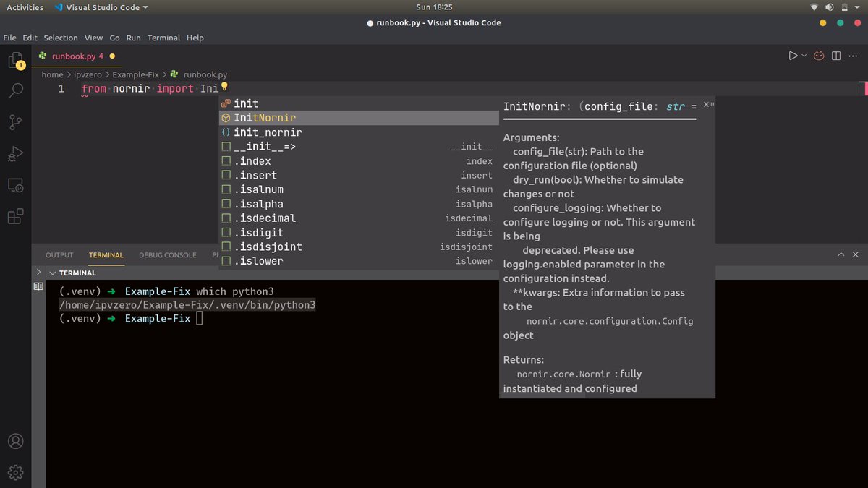Open the Help menu
Screen dimensions: 868x488
[x=195, y=38]
